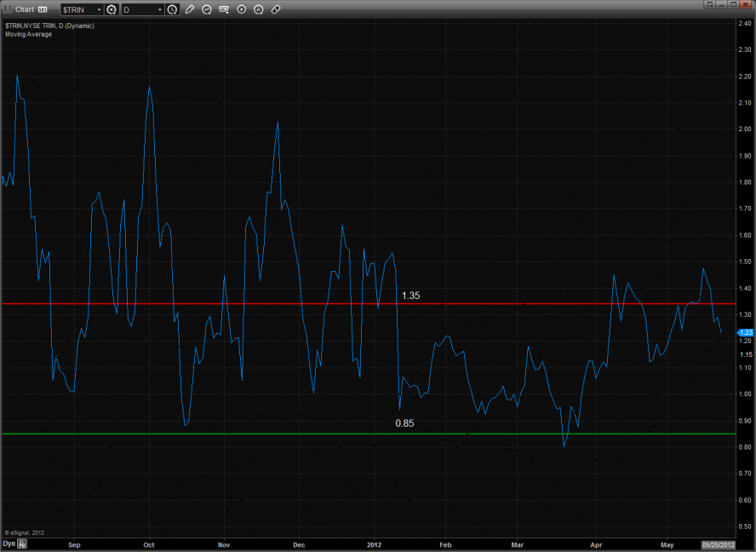The height and width of the screenshot is (552, 756).
Task: Select the eraser tool in toolbar
Action: click(x=276, y=9)
